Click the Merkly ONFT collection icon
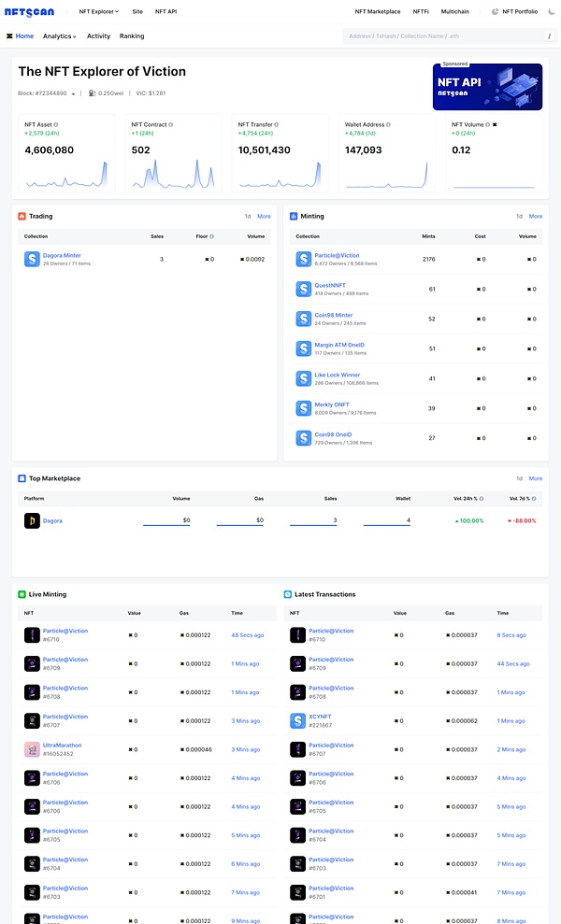 [x=303, y=408]
